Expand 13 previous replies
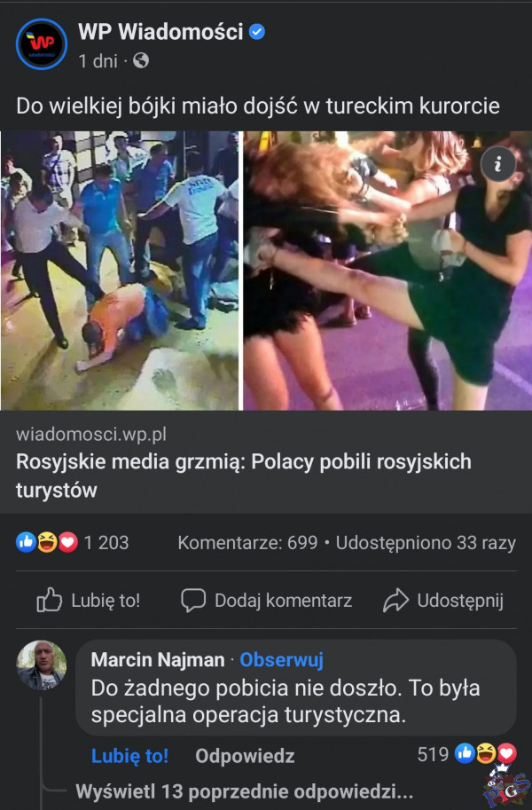532x810 pixels. (x=245, y=791)
